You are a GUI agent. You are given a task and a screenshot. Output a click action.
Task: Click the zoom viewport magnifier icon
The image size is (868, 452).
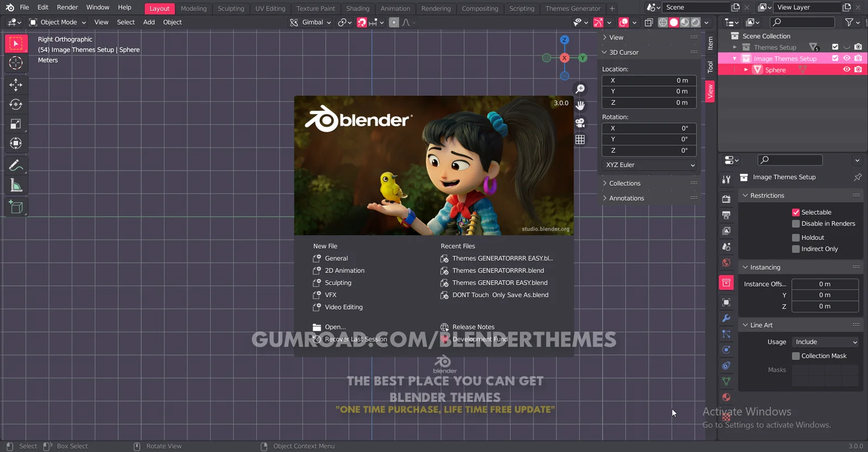580,89
